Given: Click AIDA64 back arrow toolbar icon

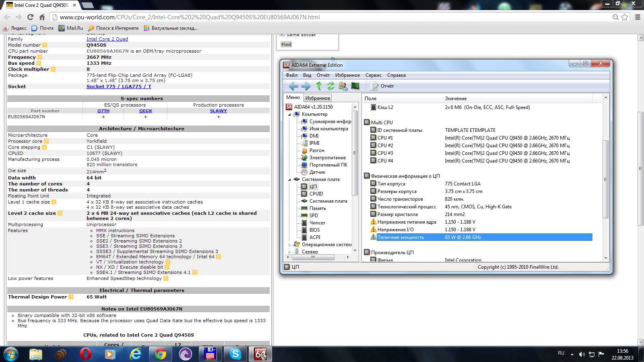Looking at the screenshot, I should tap(293, 86).
